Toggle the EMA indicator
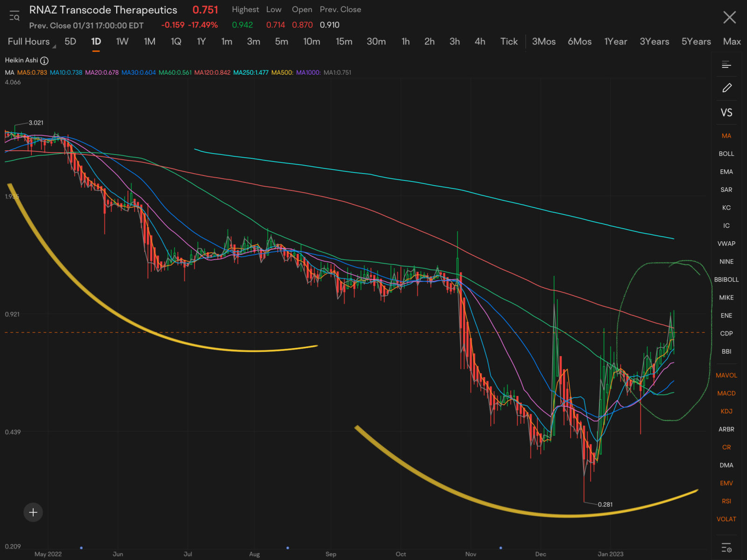Image resolution: width=747 pixels, height=560 pixels. pos(726,172)
